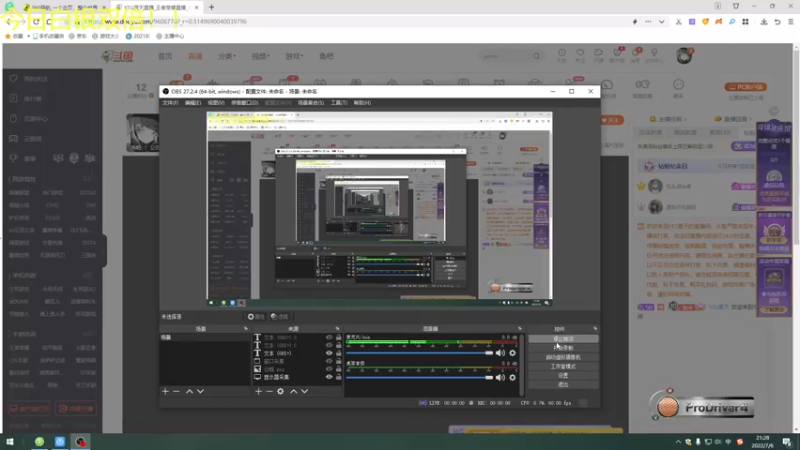Click the OBS preview canvas
The width and height of the screenshot is (800, 450).
[x=379, y=209]
